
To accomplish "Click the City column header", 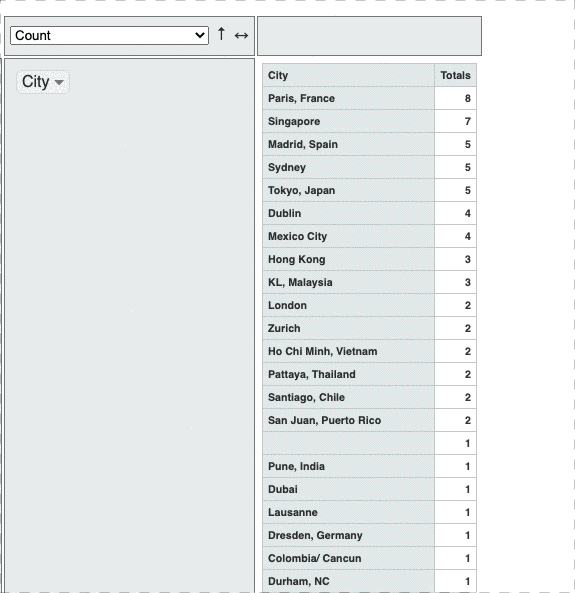I will [x=348, y=75].
